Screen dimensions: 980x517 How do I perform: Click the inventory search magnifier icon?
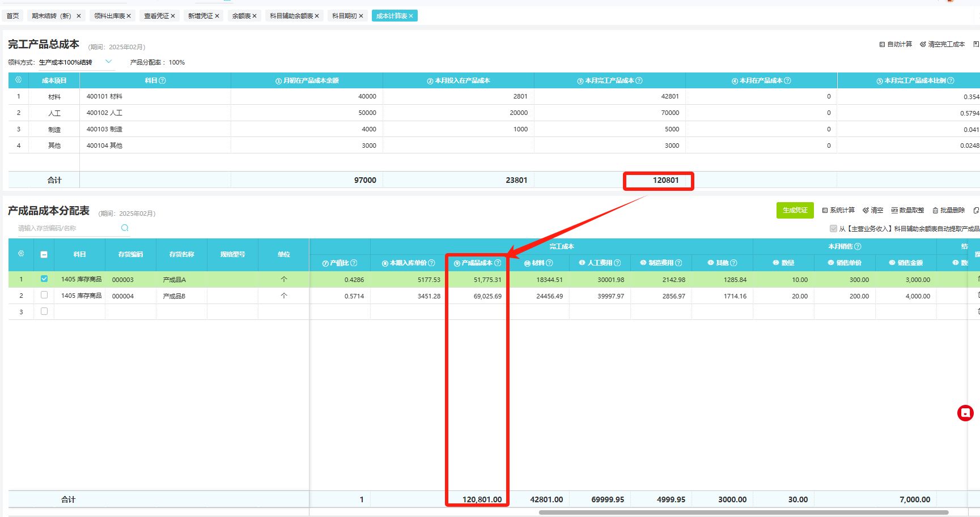pos(125,228)
